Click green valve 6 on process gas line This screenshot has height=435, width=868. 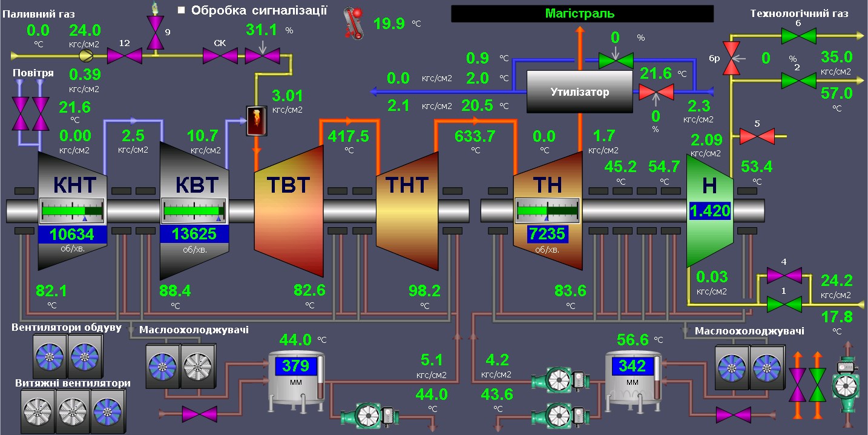coord(798,36)
